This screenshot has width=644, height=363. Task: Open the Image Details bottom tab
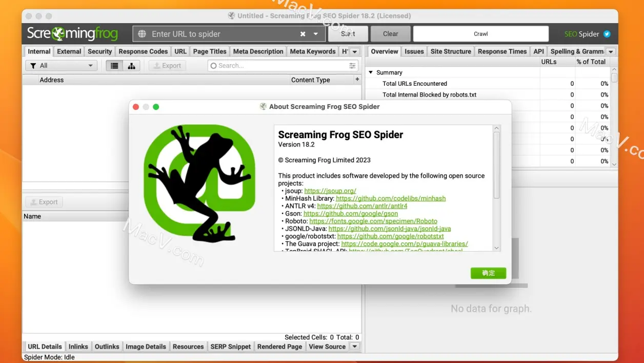(146, 347)
